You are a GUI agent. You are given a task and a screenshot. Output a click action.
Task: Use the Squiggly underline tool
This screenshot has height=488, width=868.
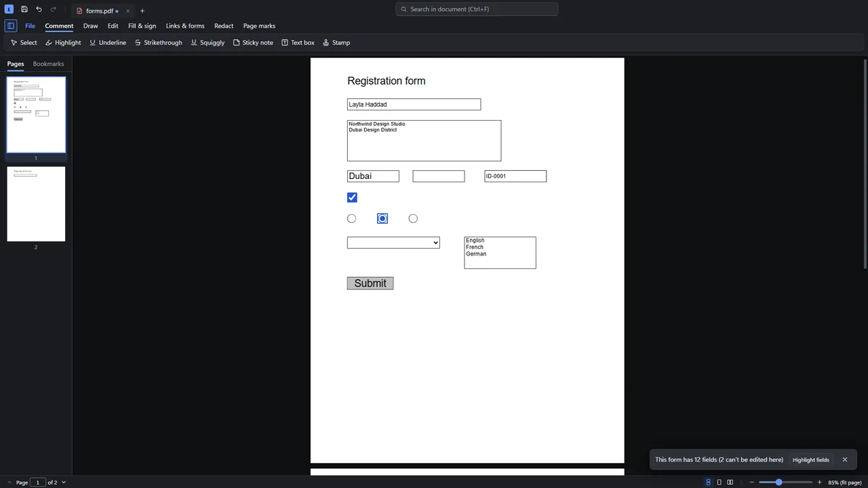click(x=208, y=43)
